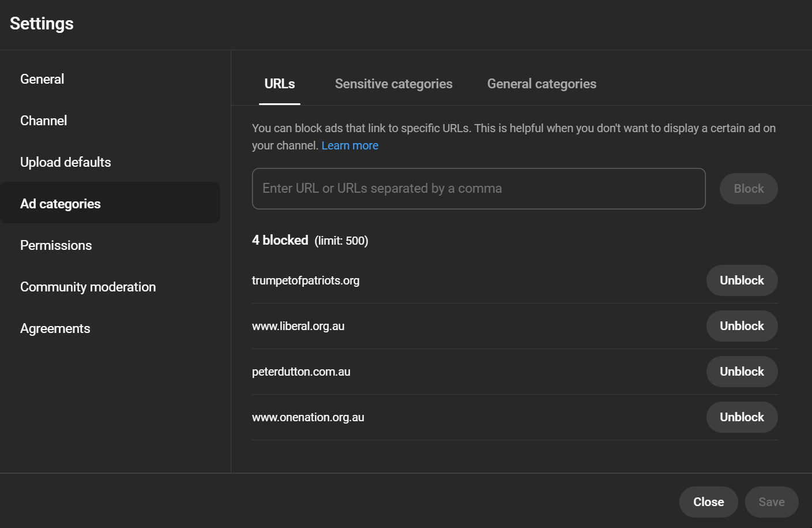Unblock trumpetofpatriots.org

click(x=742, y=280)
